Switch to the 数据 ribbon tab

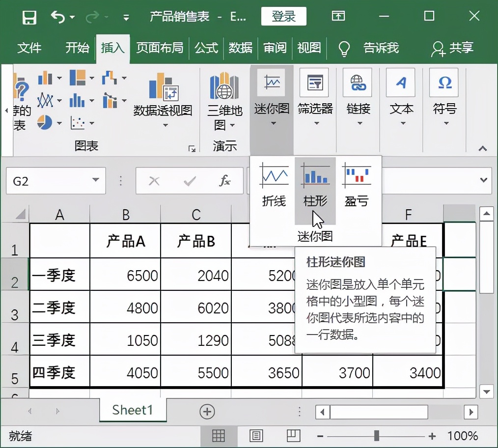point(241,49)
